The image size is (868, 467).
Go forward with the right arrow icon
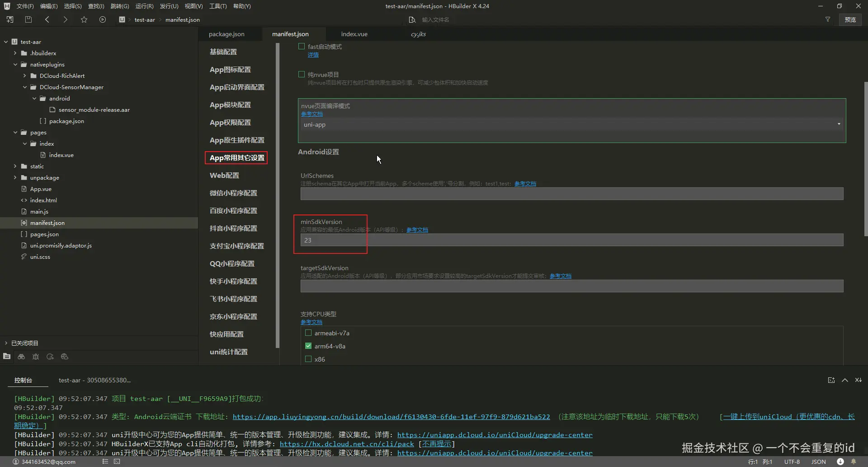pos(66,19)
